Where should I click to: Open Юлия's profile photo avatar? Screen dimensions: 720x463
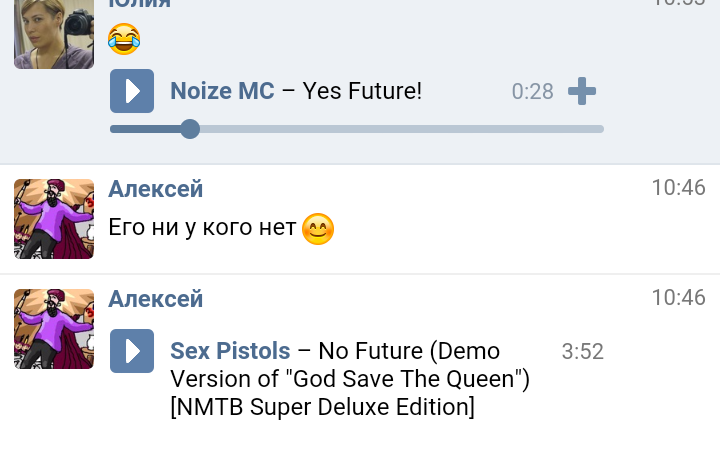point(54,34)
